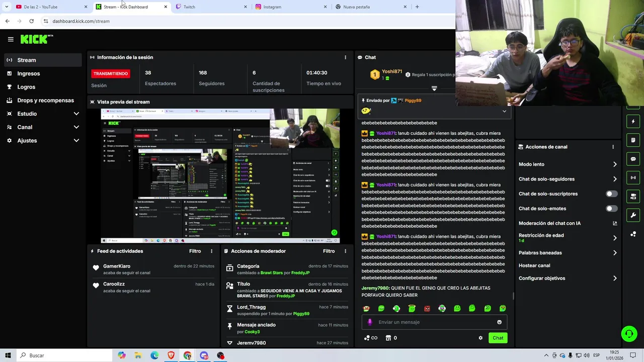
Task: Click the Windows Start button
Action: pyautogui.click(x=8, y=355)
